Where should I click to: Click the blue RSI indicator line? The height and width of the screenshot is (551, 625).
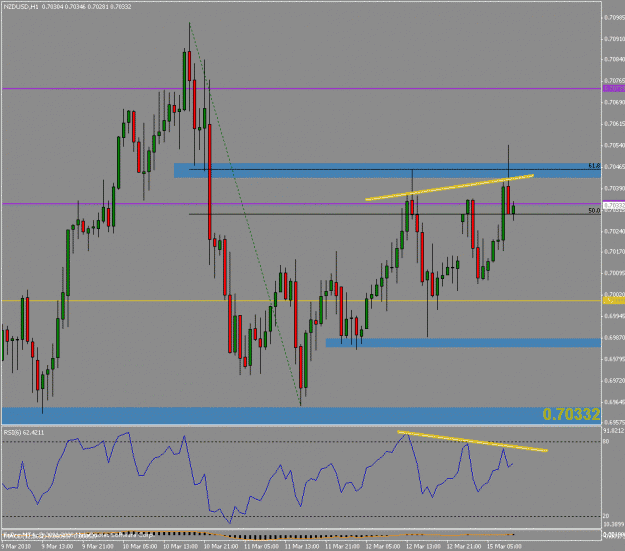coord(257,478)
